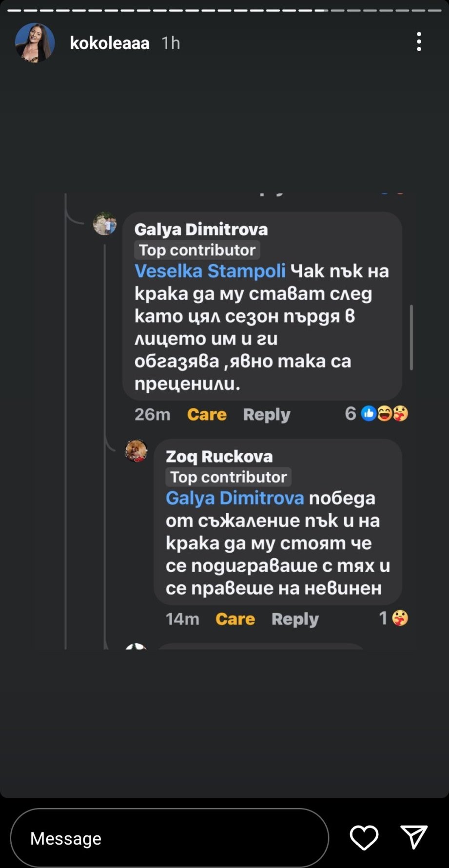The height and width of the screenshot is (868, 449).
Task: Type in the Message input field
Action: tap(169, 838)
